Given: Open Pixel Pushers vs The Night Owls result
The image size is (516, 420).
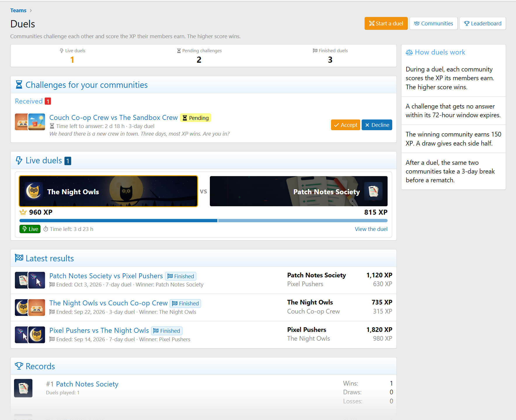Looking at the screenshot, I should point(99,330).
